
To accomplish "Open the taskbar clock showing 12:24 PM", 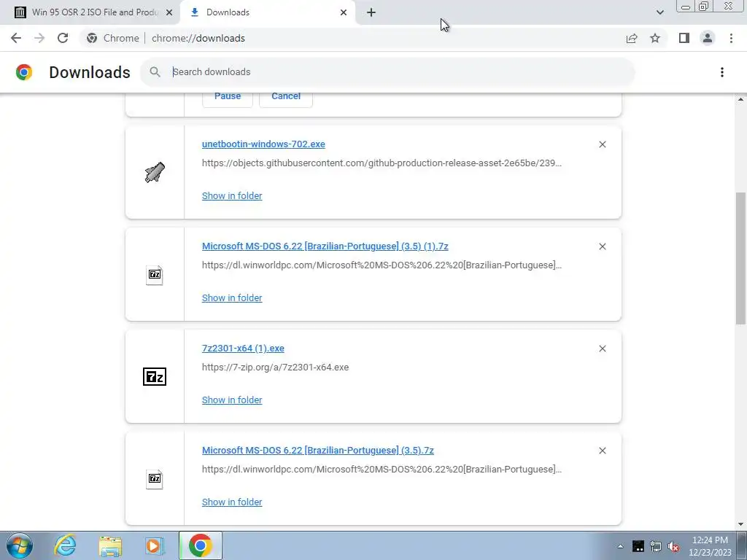I will tap(710, 546).
